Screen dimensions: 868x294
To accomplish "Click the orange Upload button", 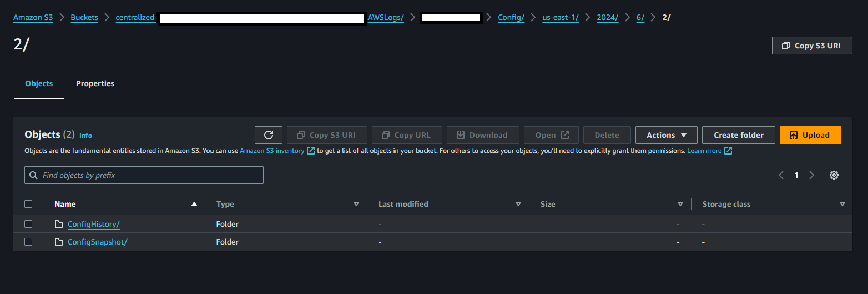I will tap(810, 135).
